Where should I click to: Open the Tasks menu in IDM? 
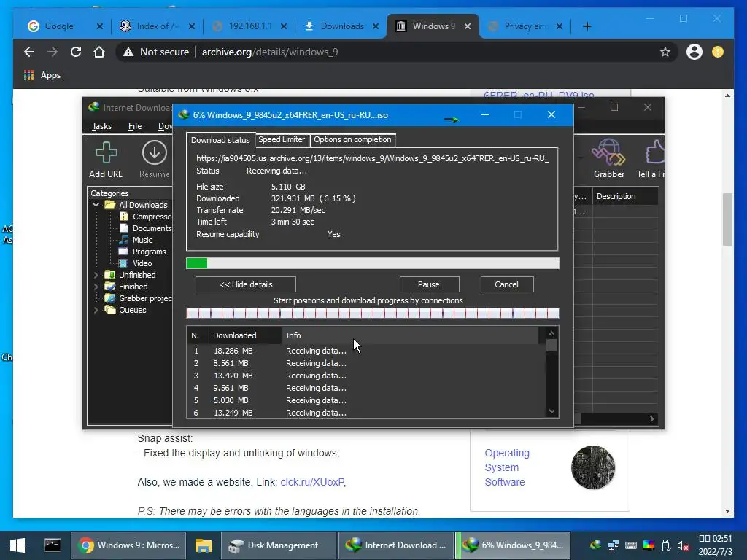(101, 125)
